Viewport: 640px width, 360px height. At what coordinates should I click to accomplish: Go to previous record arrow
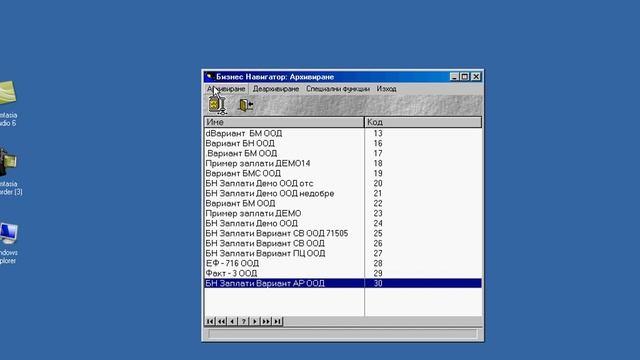(x=232, y=321)
